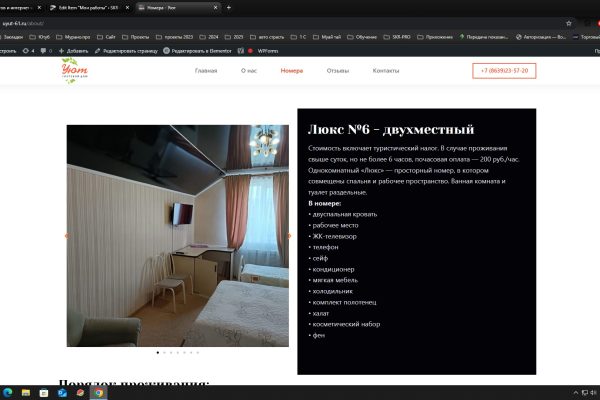Image resolution: width=600 pixels, height=400 pixels.
Task: Show previous room photo with left arrow
Action: (x=67, y=236)
